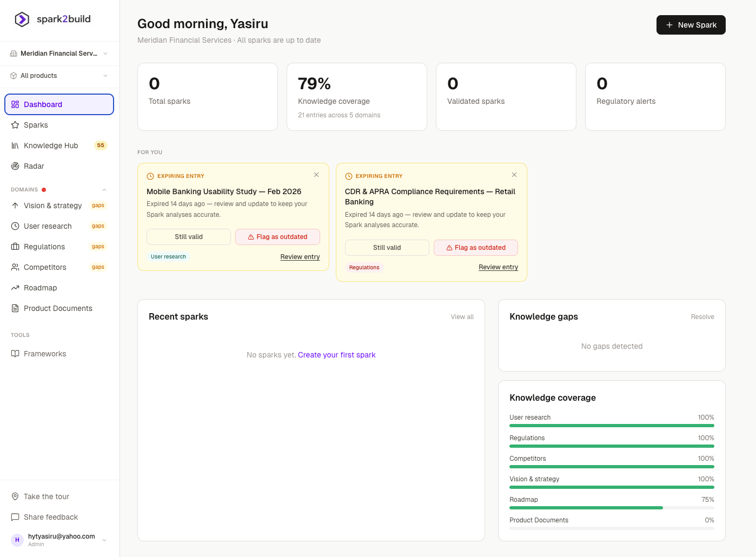This screenshot has width=756, height=557.
Task: Click the Knowledge coverage 79% stat card
Action: (356, 97)
